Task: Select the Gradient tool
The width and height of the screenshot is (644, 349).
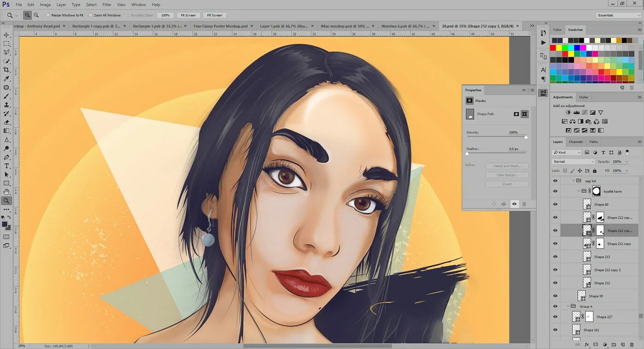Action: [6, 131]
